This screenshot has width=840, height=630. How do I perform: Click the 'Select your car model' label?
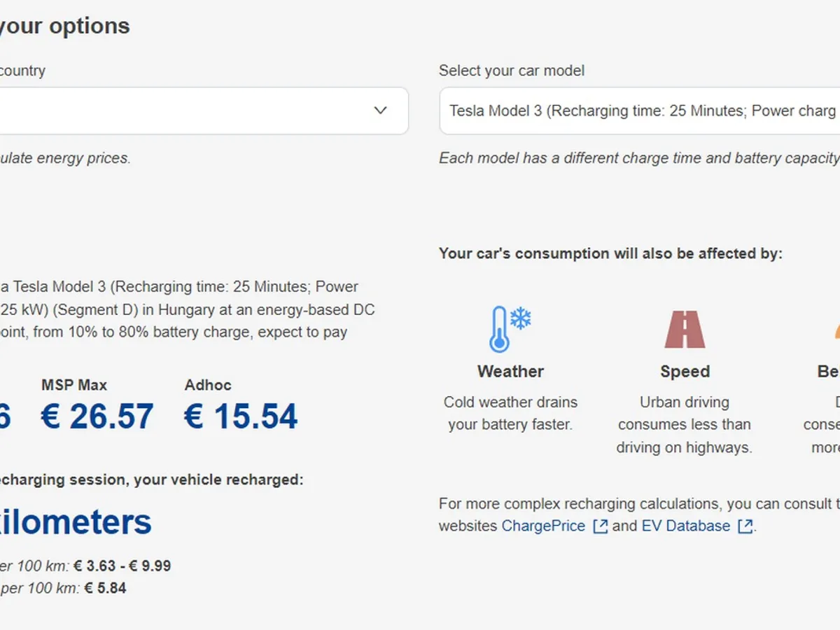pos(511,71)
